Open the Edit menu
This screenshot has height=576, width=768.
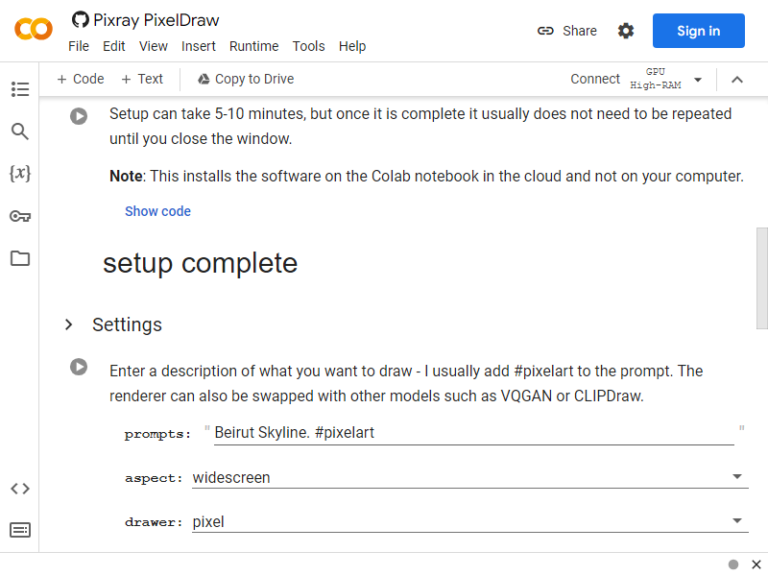click(114, 46)
